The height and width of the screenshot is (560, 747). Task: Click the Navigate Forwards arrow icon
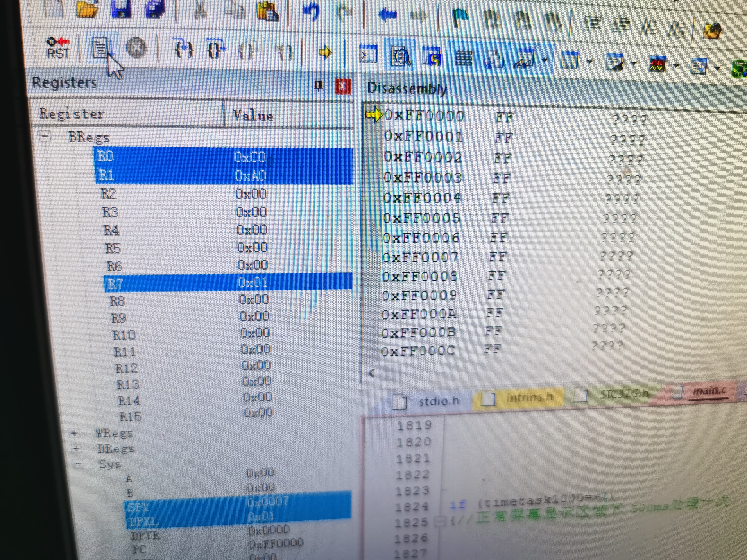click(419, 16)
